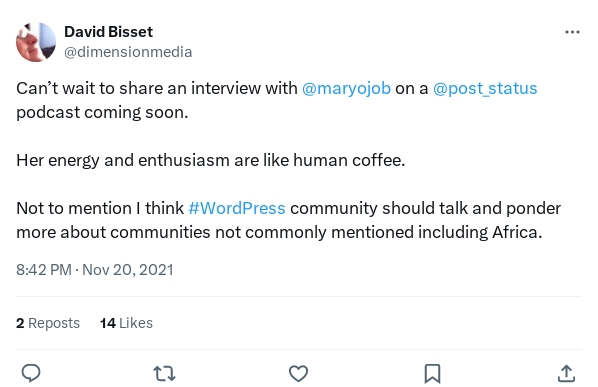Follow the @post_status mention link
The height and width of the screenshot is (387, 598).
[485, 88]
